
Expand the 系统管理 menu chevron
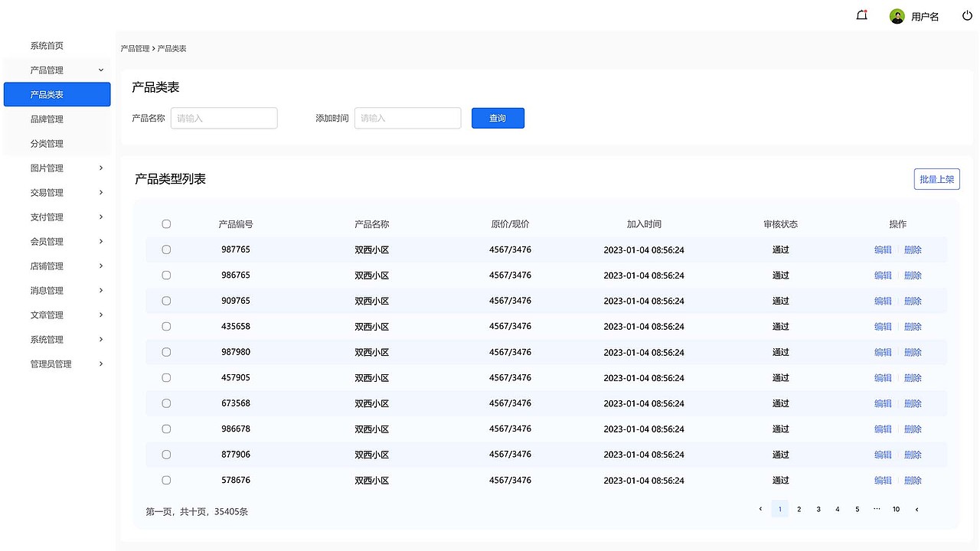pos(101,340)
